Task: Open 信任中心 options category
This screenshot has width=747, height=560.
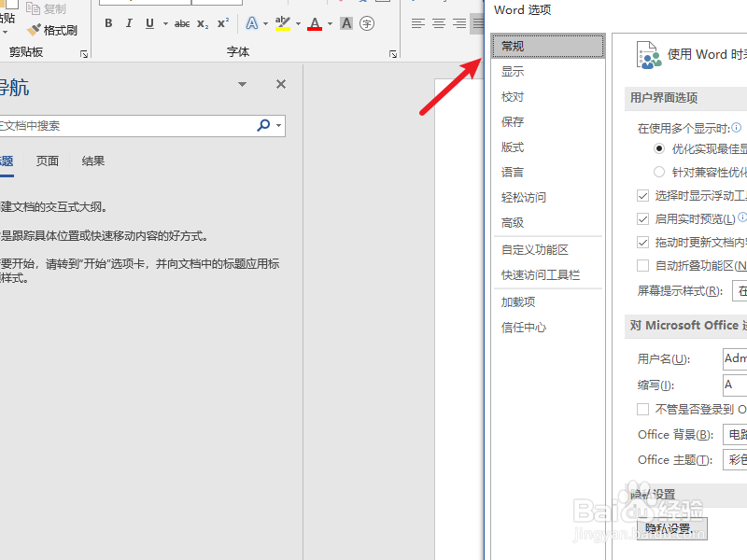Action: tap(548, 328)
